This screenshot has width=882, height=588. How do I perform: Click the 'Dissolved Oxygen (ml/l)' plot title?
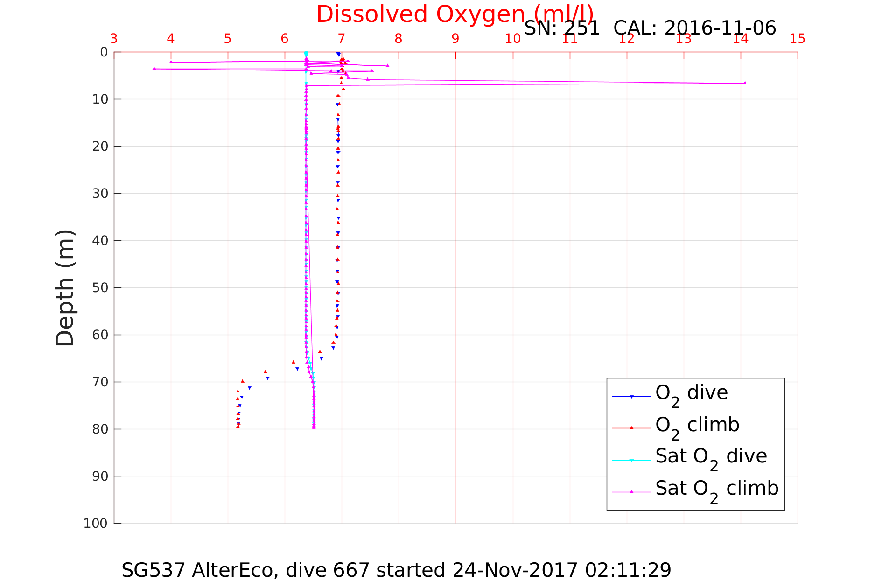click(x=455, y=14)
